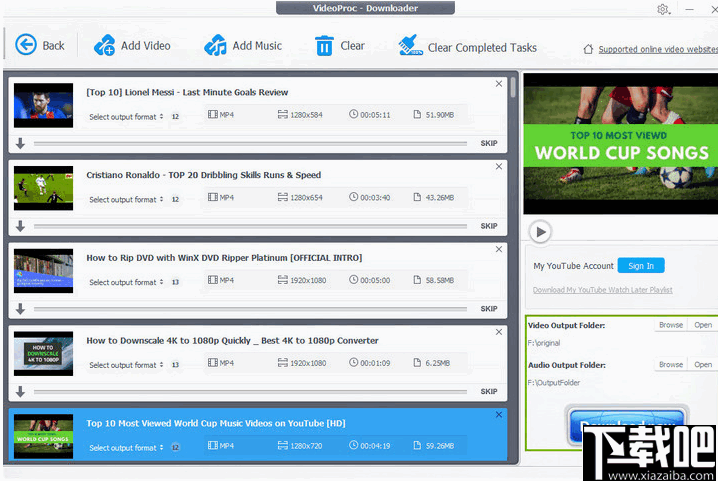718x481 pixels.
Task: Go back using the Back arrow icon
Action: [26, 45]
